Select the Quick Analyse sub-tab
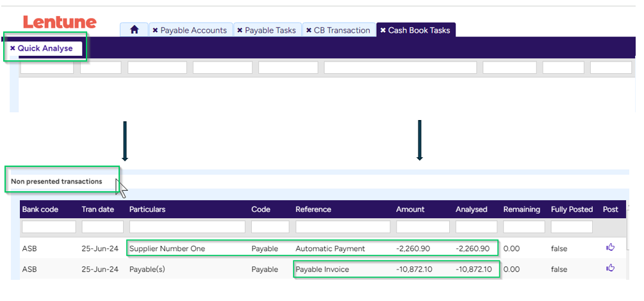Image resolution: width=644 pixels, height=301 pixels. tap(45, 49)
